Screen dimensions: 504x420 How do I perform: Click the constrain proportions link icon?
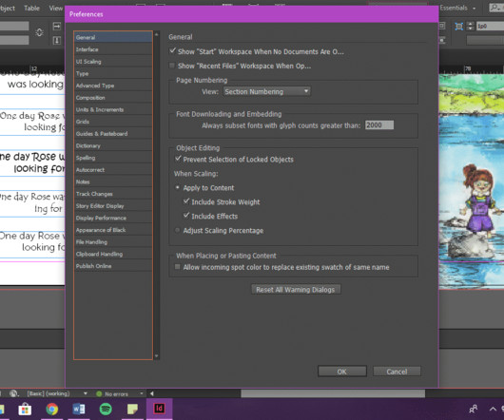pos(39,32)
